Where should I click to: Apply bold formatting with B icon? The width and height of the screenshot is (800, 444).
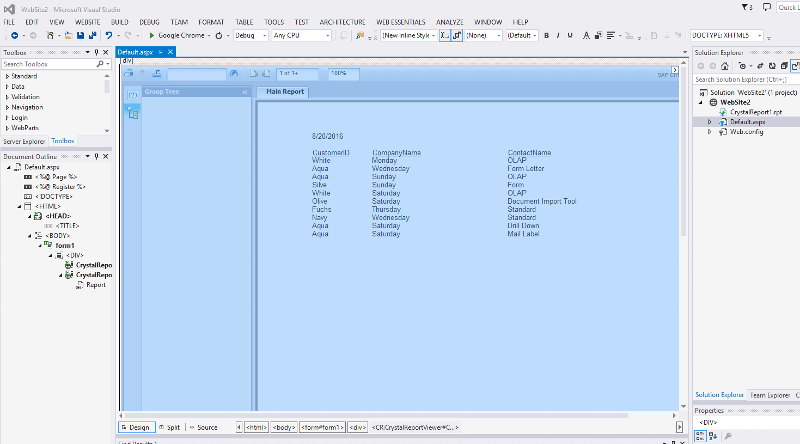pos(546,35)
